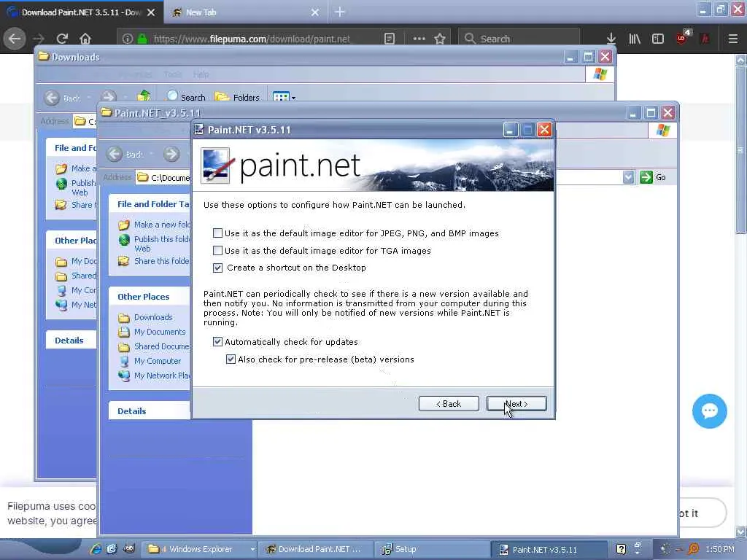This screenshot has height=560, width=747.
Task: Click Make a new folder link
Action: coord(162,225)
